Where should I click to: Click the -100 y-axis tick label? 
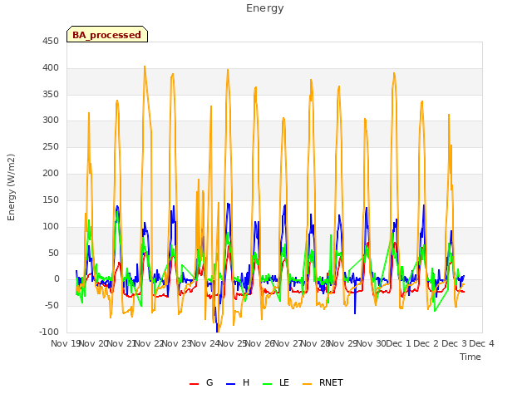[x=49, y=332]
